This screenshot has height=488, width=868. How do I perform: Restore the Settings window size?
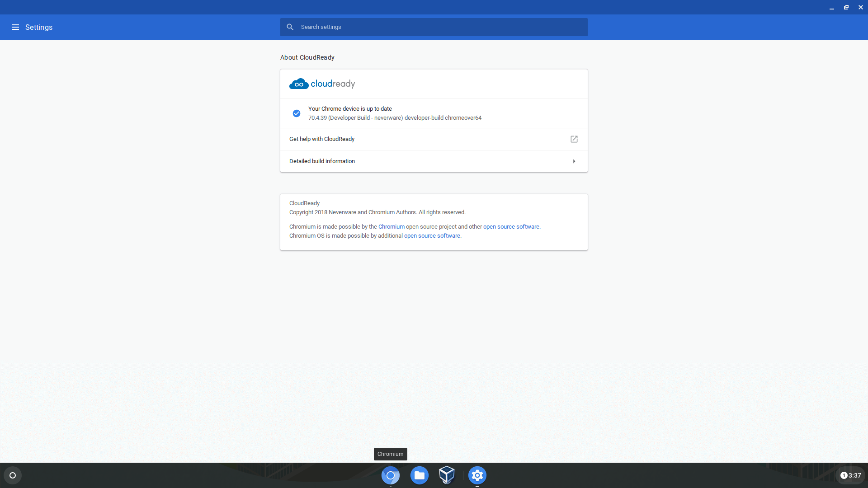tap(846, 7)
